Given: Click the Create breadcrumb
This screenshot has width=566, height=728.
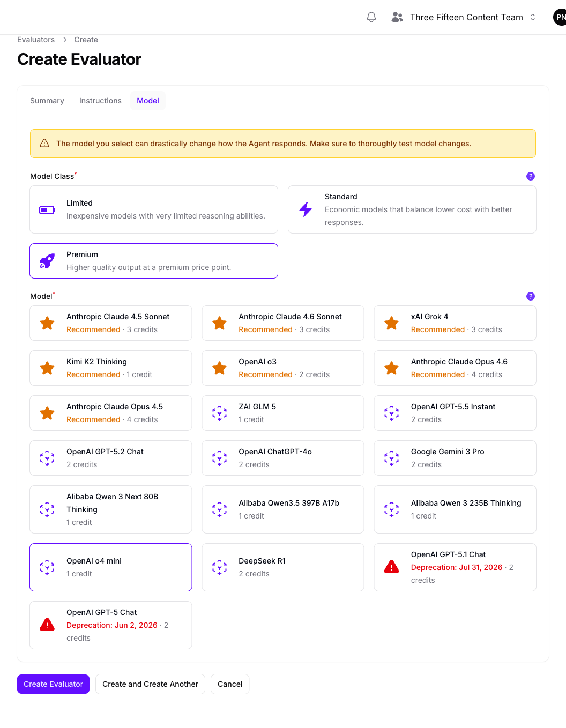Looking at the screenshot, I should (x=86, y=40).
